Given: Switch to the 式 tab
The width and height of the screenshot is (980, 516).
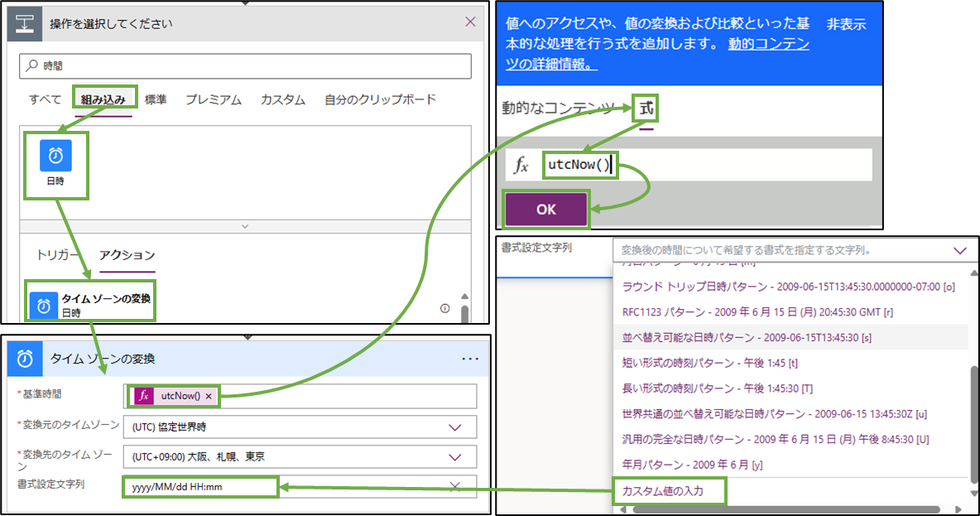Looking at the screenshot, I should (x=646, y=109).
